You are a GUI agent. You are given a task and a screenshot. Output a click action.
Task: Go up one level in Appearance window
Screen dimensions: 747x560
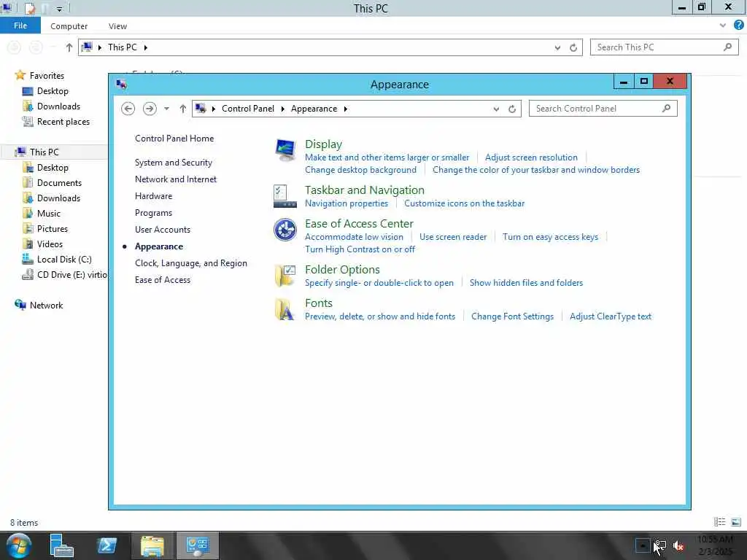coord(183,109)
